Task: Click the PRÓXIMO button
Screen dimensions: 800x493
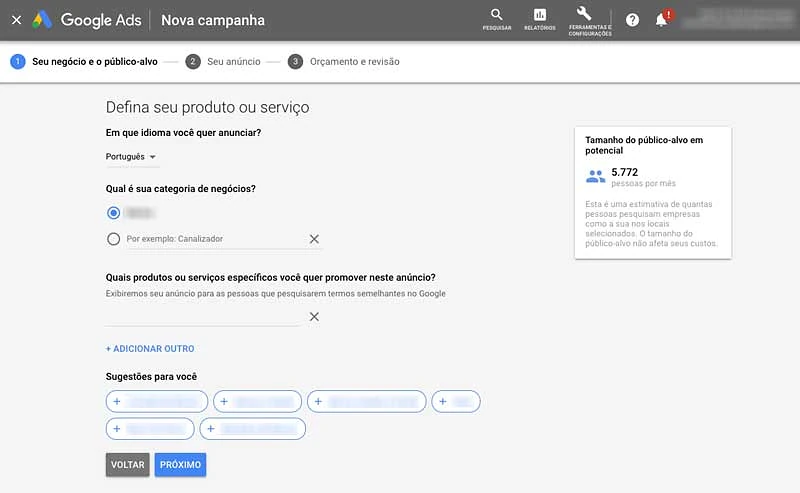Action: click(x=181, y=465)
